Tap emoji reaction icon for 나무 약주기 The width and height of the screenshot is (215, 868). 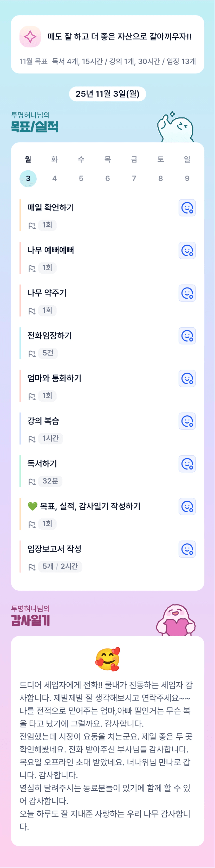187,293
